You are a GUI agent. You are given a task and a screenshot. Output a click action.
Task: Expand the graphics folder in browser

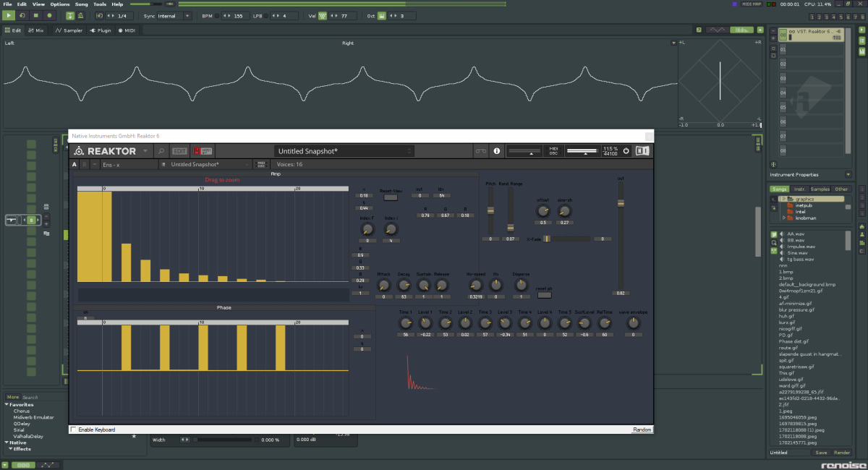click(783, 199)
